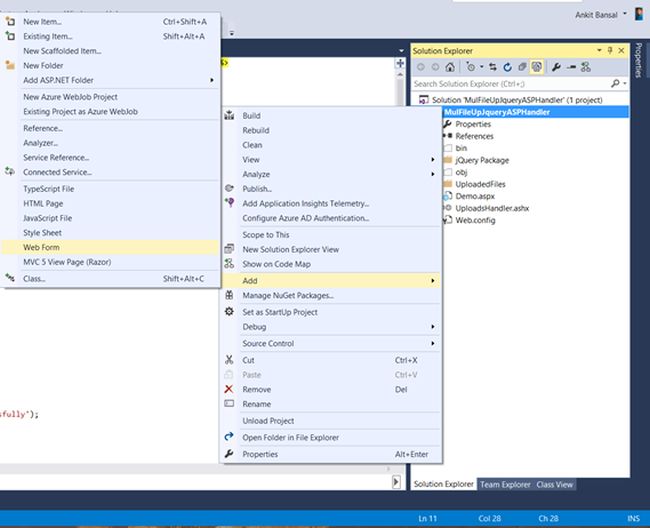Expand the Debug submenu arrow
This screenshot has width=650, height=528.
coord(433,327)
